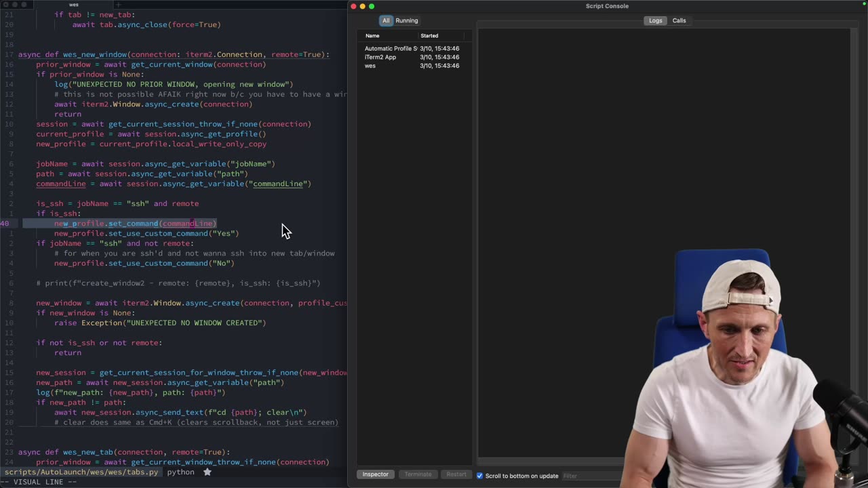Sort scripts by Name column header

click(373, 35)
